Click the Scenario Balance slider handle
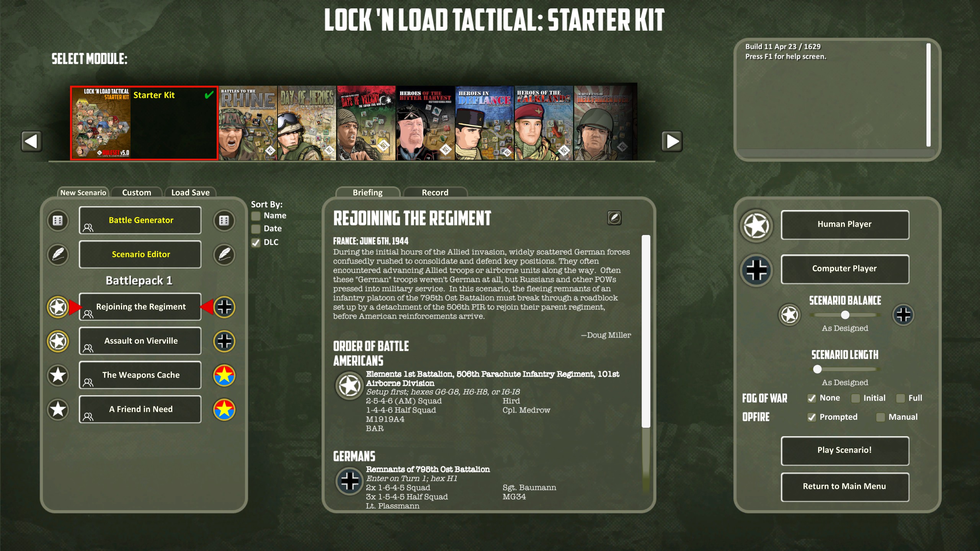Image resolution: width=980 pixels, height=551 pixels. click(x=845, y=315)
